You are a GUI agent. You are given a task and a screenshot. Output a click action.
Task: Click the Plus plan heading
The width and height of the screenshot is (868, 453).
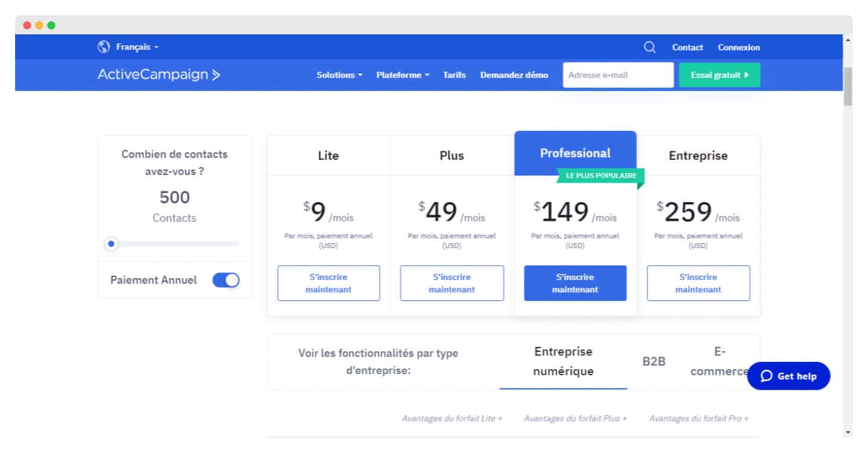point(452,156)
